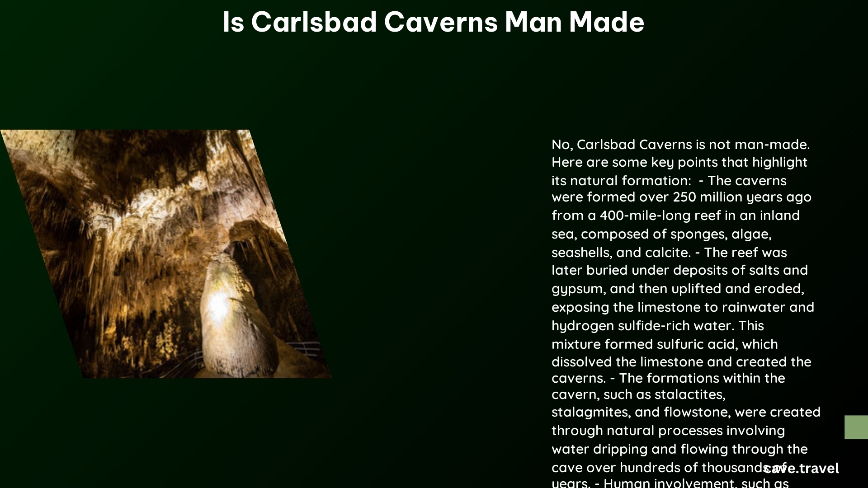Click the line 'exposing the limestone to rainwater and'
This screenshot has width=868, height=488.
pos(683,307)
